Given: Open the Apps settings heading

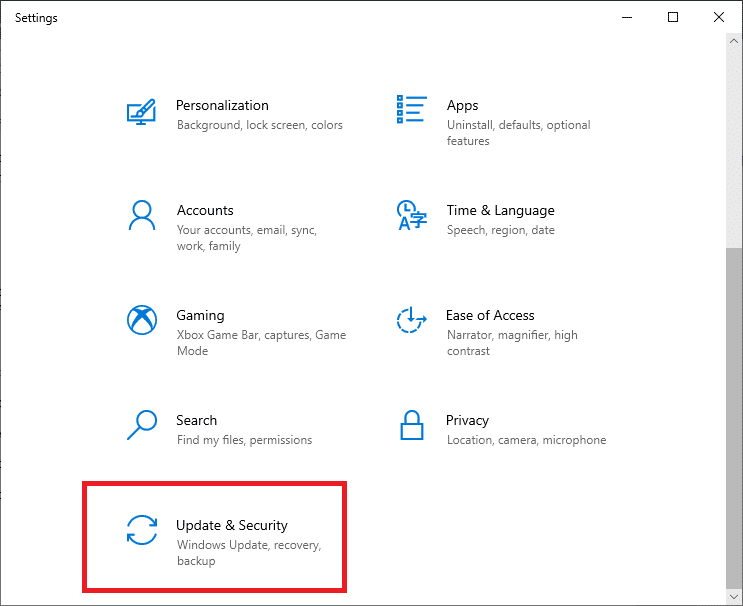Looking at the screenshot, I should point(462,106).
